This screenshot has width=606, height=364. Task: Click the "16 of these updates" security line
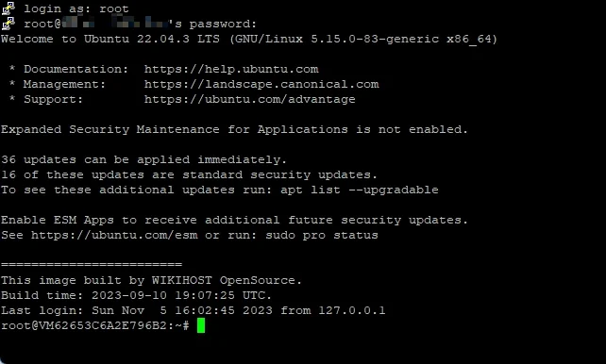click(189, 174)
